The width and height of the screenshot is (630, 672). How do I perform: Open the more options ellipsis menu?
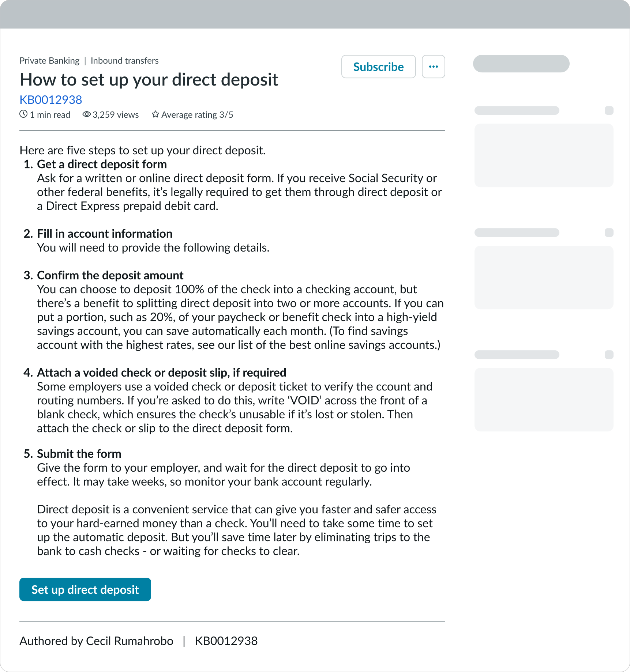click(x=433, y=67)
